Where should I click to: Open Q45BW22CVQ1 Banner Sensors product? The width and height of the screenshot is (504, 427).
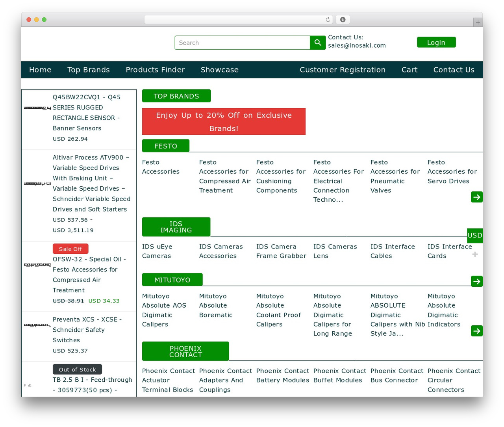(87, 113)
